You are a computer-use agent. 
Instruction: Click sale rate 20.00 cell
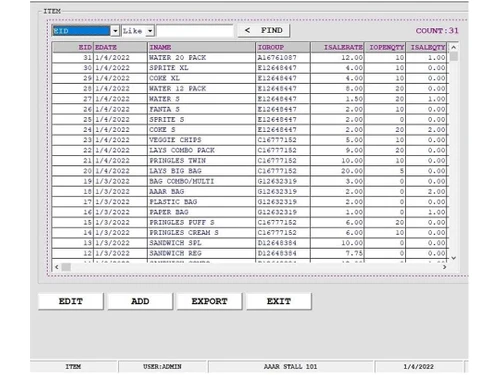tap(337, 171)
